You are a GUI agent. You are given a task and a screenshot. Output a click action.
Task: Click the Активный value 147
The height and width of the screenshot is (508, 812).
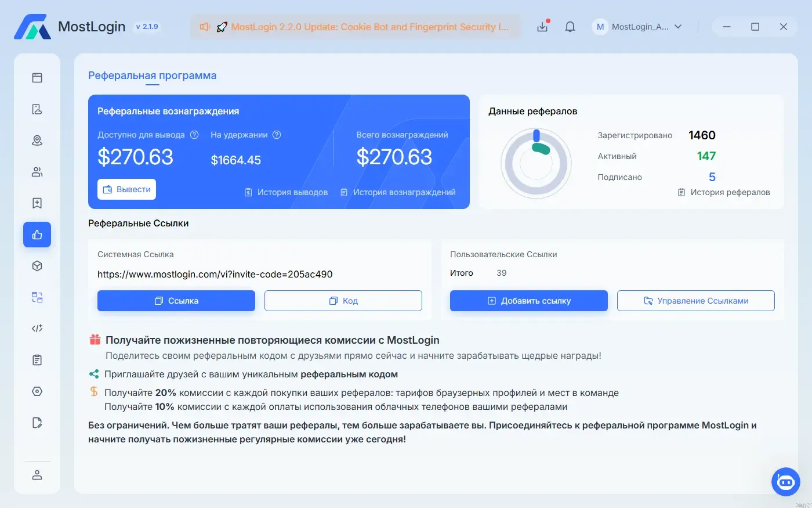706,156
